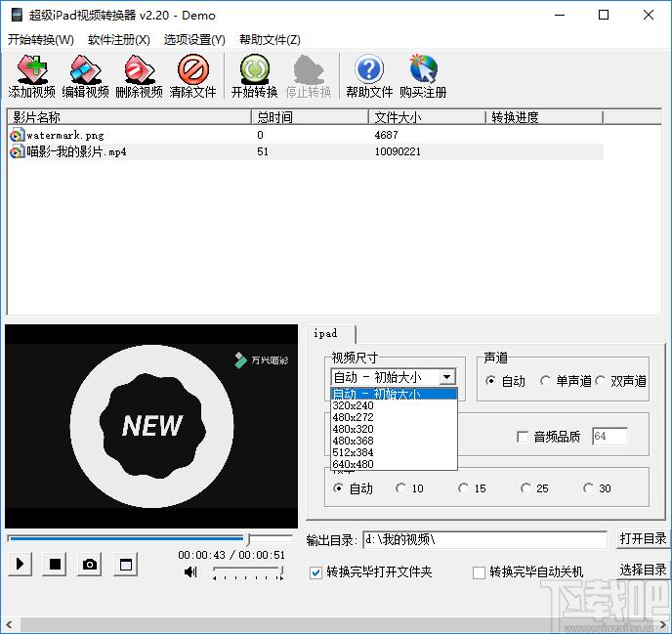The image size is (672, 634).
Task: Click the Open Directory (打开目录) button
Action: (x=643, y=539)
